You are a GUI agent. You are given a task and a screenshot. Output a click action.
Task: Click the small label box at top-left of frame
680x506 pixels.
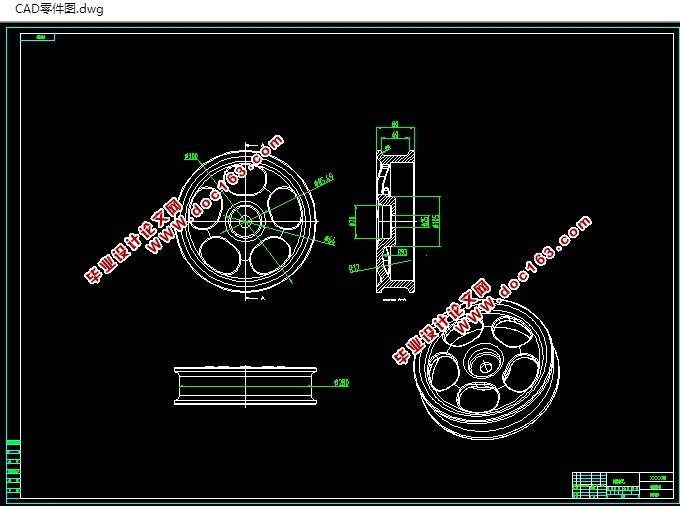point(38,37)
